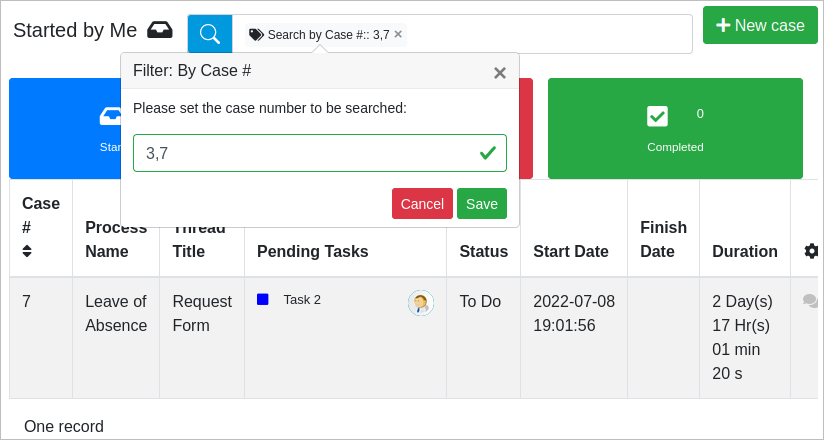Click the Start Date column header

tap(570, 251)
